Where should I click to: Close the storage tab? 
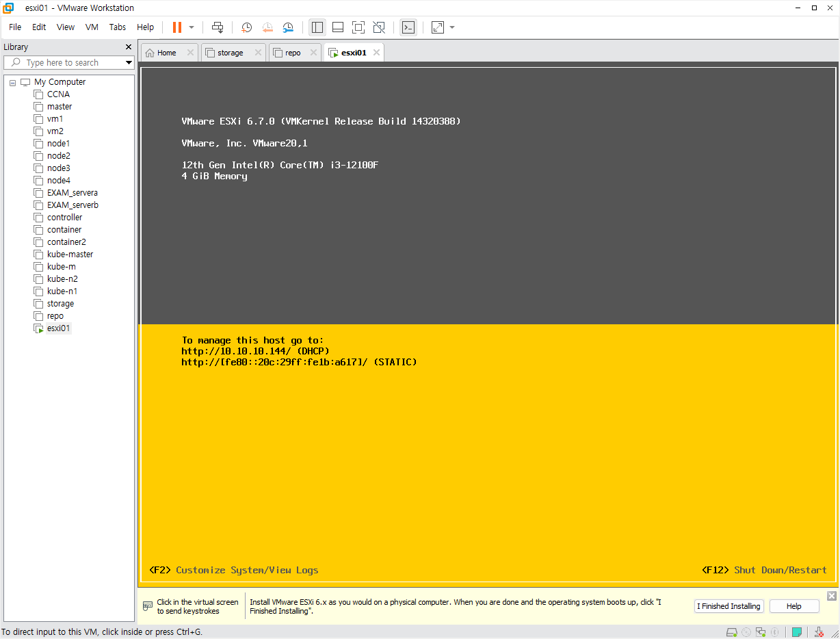click(258, 53)
